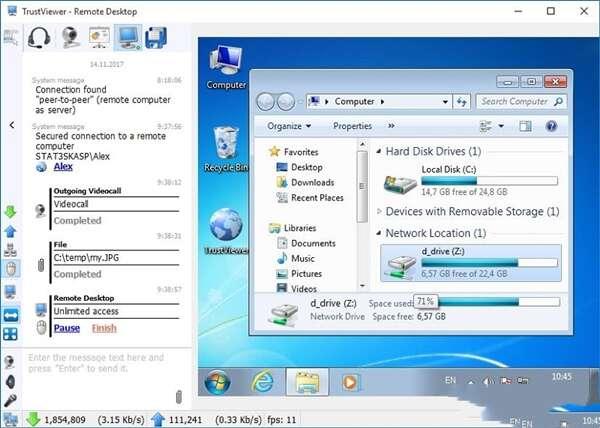Finish the remote desktop session
The height and width of the screenshot is (428, 600).
pos(104,328)
